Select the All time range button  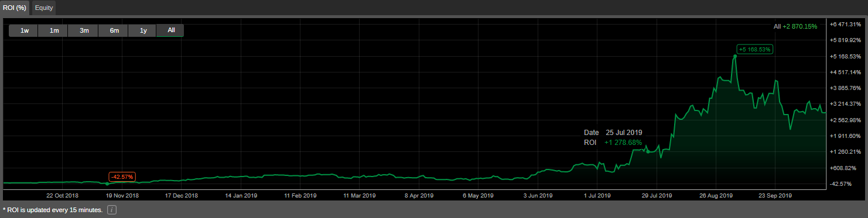pos(171,30)
